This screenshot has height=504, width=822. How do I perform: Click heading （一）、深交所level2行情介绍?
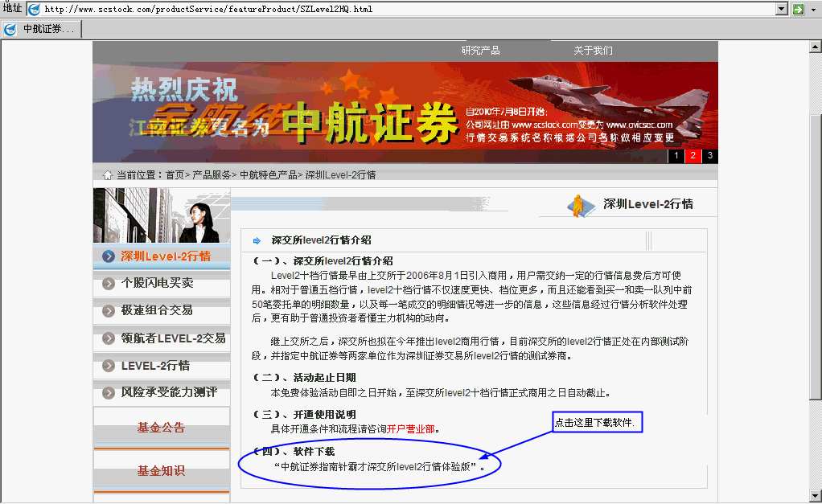tap(323, 261)
